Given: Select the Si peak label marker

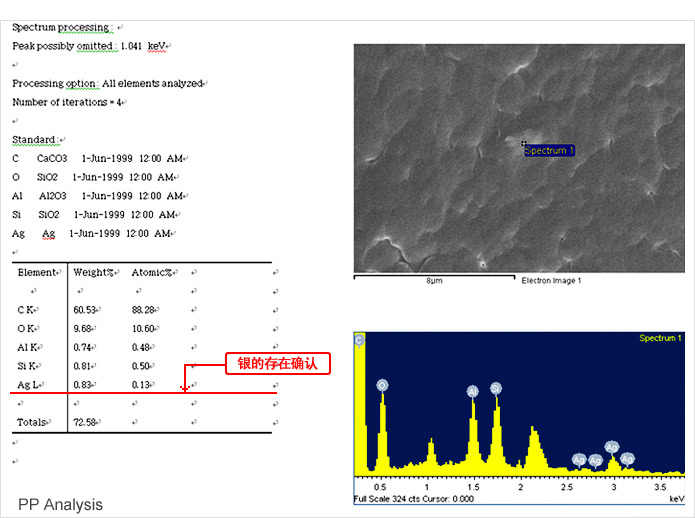Looking at the screenshot, I should pyautogui.click(x=496, y=387).
